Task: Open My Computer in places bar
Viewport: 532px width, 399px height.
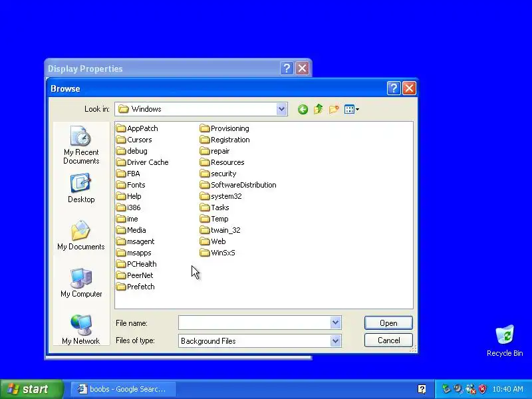Action: (81, 283)
